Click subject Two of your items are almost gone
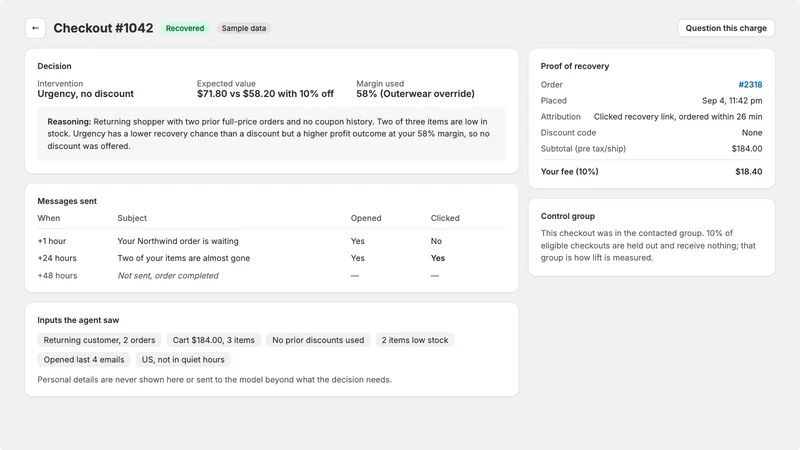 tap(184, 258)
